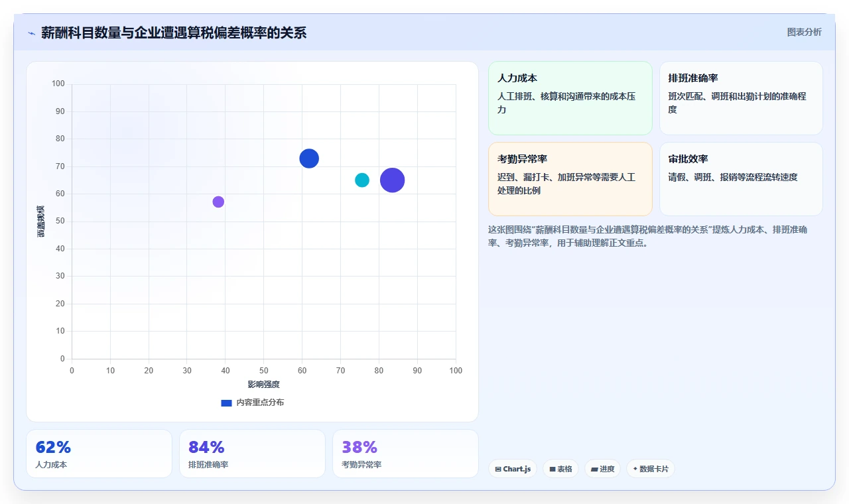849x504 pixels.
Task: Open the 62% 人力成本 stat card
Action: point(99,454)
